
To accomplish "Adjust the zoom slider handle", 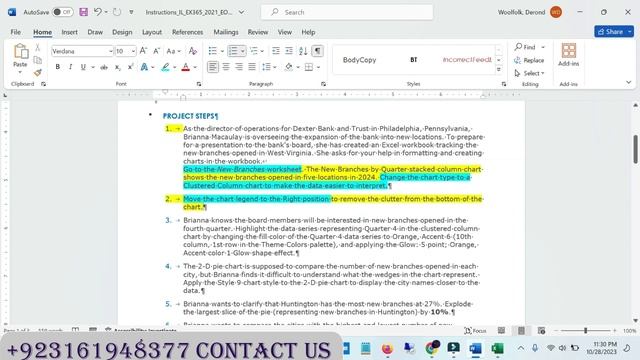I will click(585, 331).
